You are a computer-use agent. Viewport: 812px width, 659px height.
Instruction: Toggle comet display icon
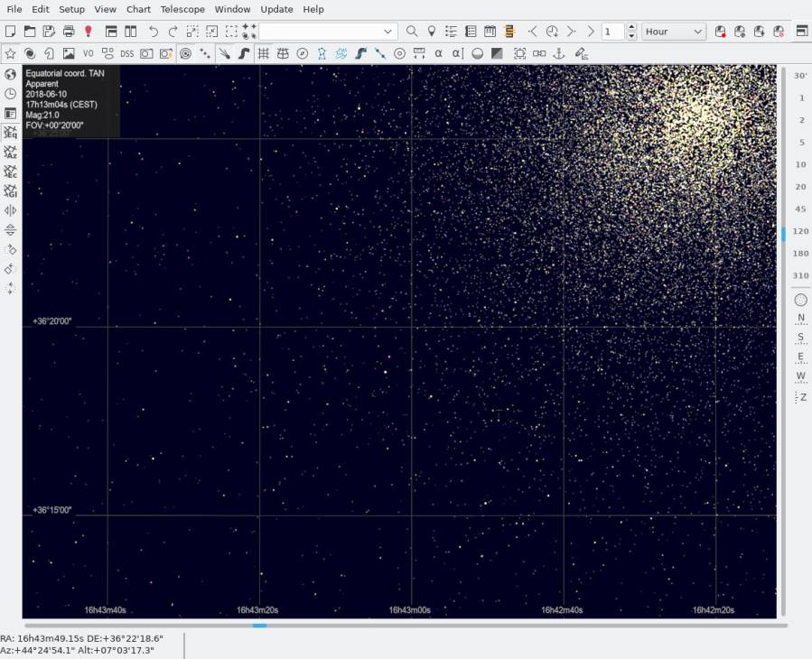(224, 54)
